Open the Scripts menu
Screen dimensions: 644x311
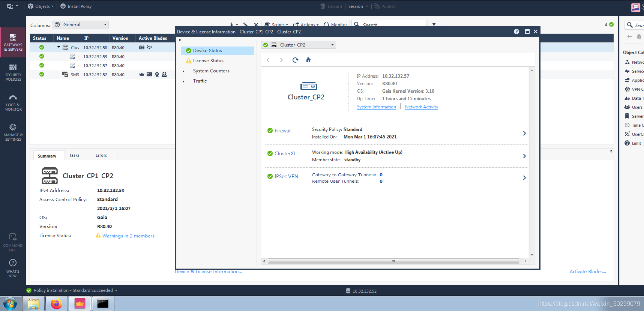click(277, 25)
